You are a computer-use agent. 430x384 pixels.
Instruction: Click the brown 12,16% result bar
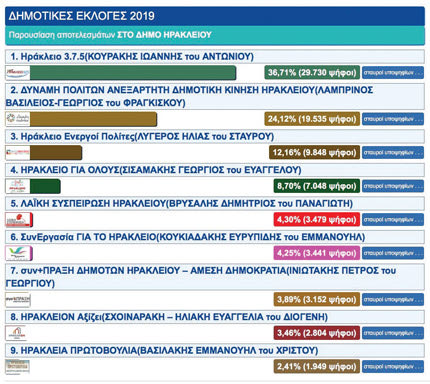pyautogui.click(x=56, y=153)
